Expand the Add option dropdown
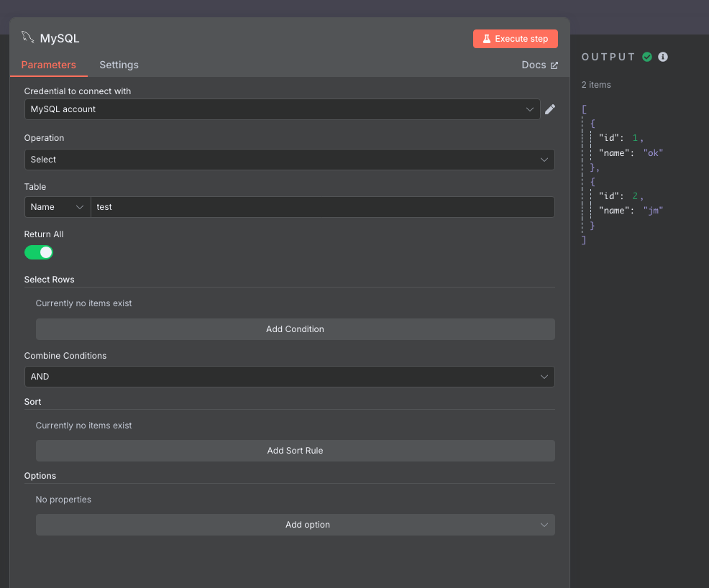The width and height of the screenshot is (709, 588). [295, 525]
